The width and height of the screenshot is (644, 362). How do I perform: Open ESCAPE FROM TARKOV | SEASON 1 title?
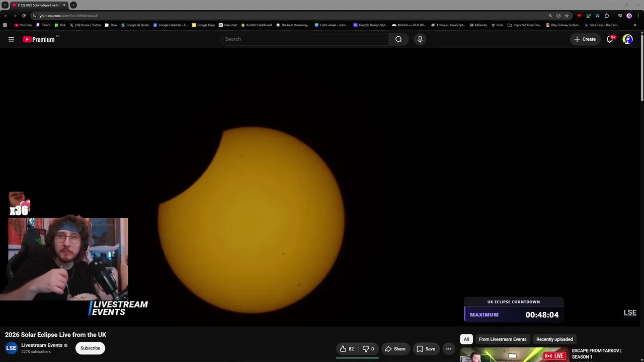point(597,354)
